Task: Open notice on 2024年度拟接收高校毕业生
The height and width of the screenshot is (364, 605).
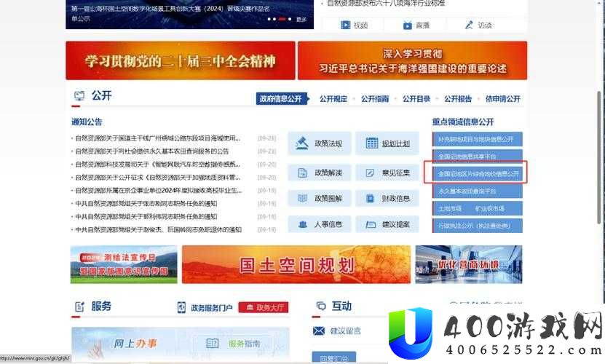Action: (159, 190)
